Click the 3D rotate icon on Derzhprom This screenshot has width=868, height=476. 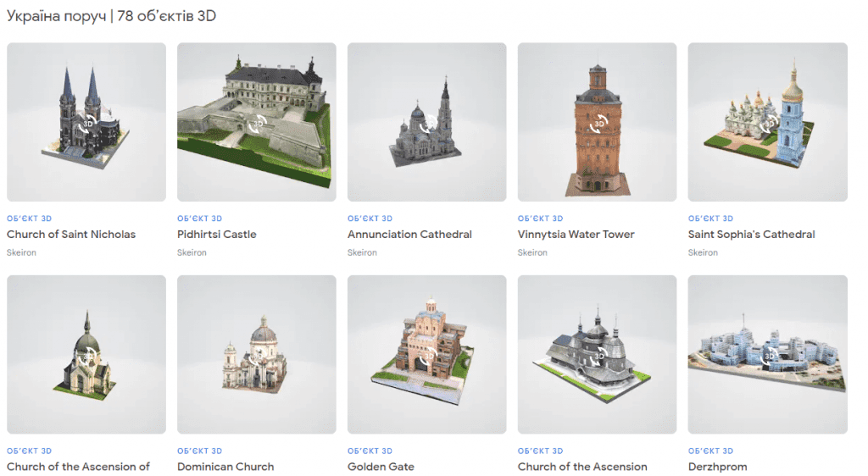[769, 357]
